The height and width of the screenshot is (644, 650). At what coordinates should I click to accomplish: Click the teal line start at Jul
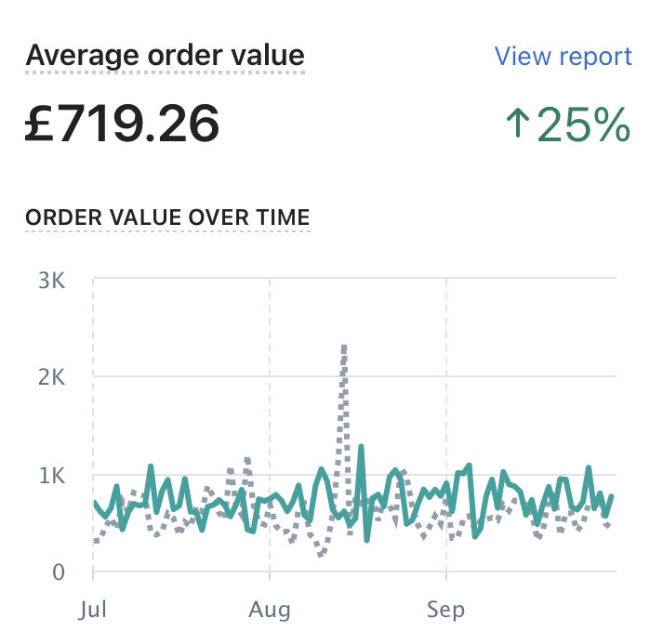tap(95, 503)
